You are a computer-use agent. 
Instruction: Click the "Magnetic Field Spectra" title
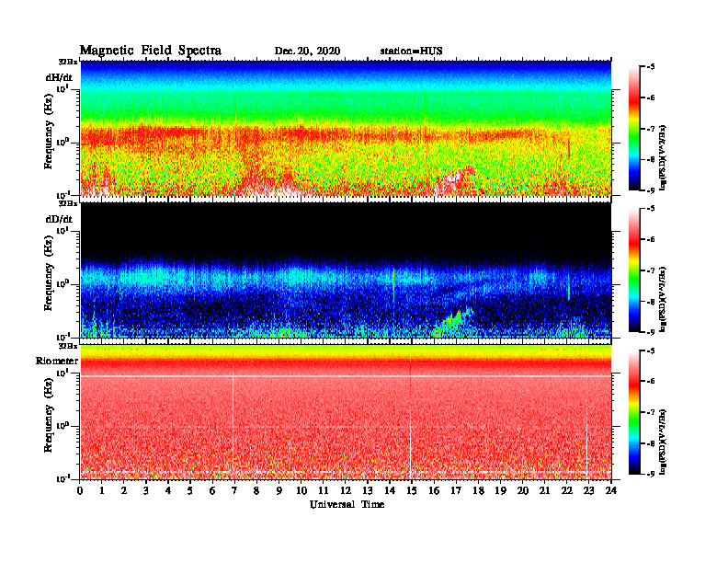click(151, 51)
